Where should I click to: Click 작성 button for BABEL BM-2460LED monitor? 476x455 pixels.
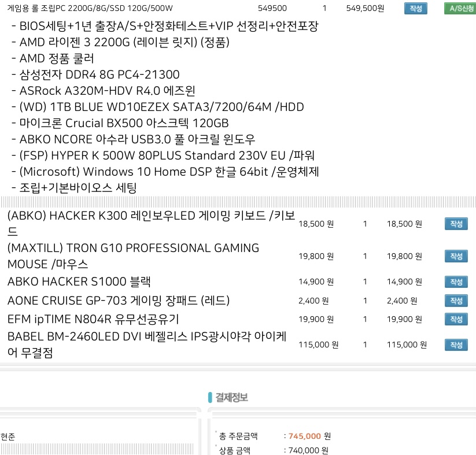click(x=456, y=345)
